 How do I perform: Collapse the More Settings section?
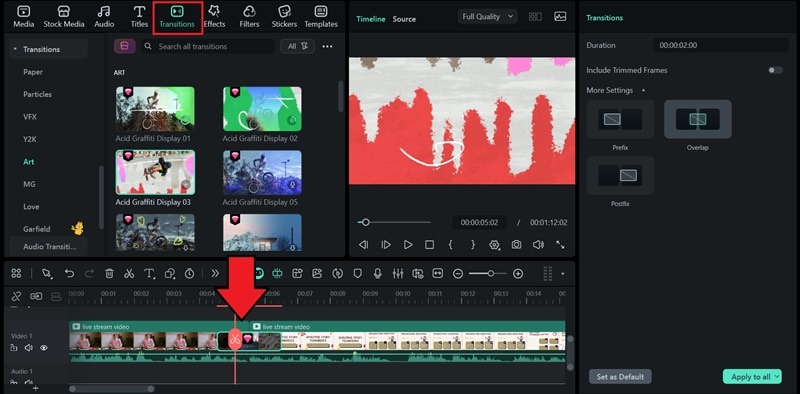point(643,90)
